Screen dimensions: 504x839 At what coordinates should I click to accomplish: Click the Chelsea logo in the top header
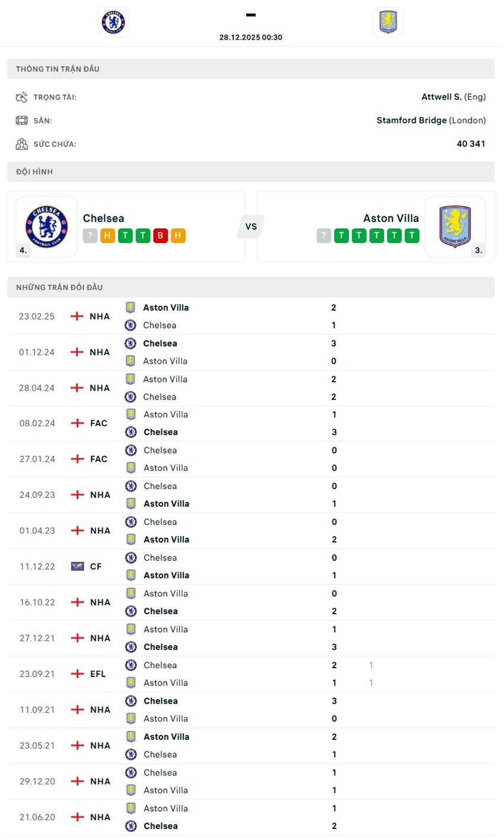point(113,22)
